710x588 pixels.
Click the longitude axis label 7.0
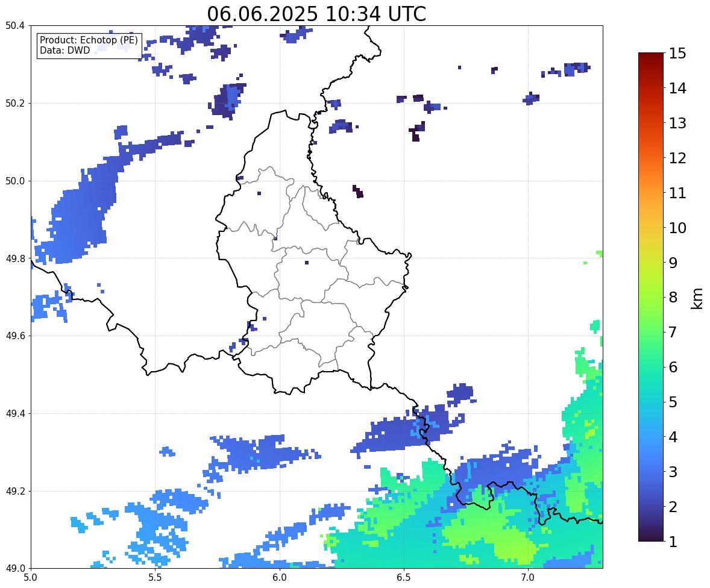(x=528, y=578)
